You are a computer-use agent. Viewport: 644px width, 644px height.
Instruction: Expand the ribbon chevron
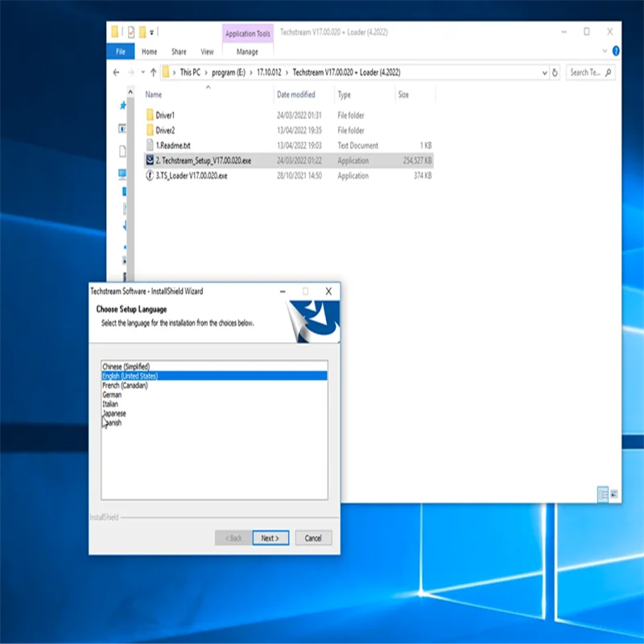605,51
